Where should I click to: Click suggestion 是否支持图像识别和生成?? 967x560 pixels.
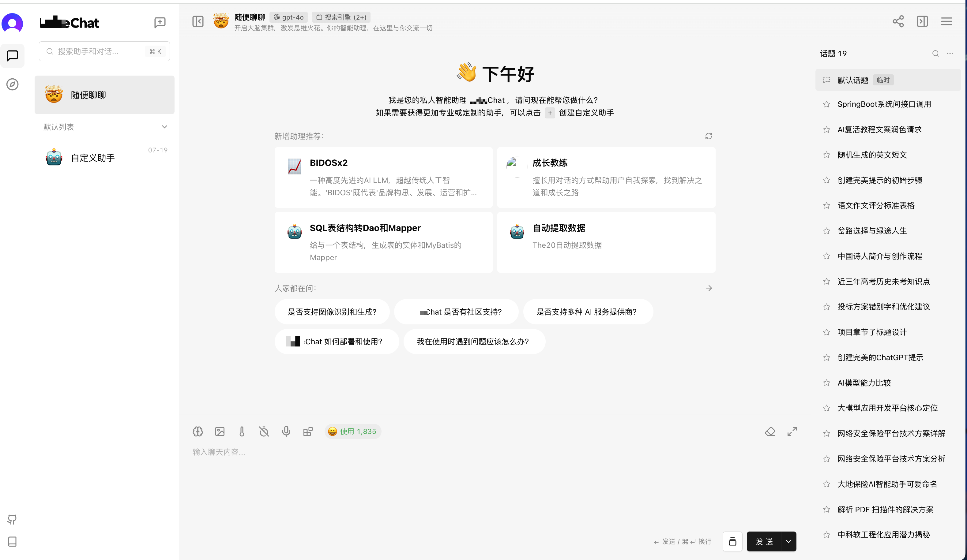pyautogui.click(x=332, y=312)
